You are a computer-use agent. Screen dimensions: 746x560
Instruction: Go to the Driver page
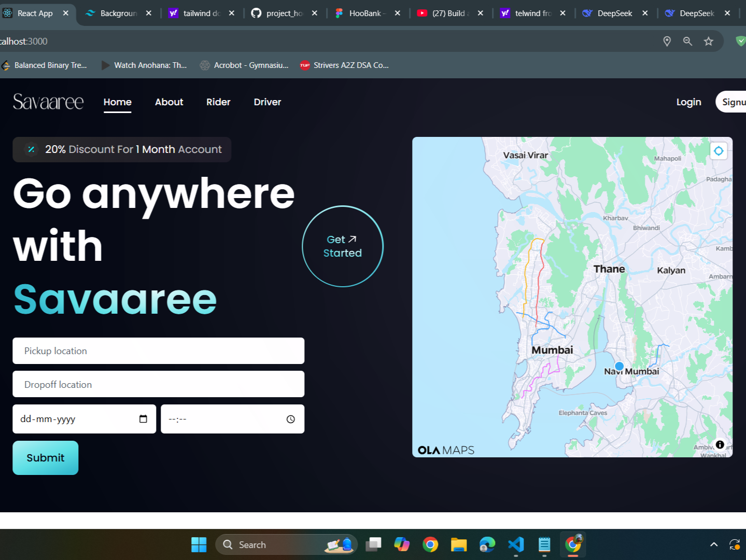tap(267, 102)
